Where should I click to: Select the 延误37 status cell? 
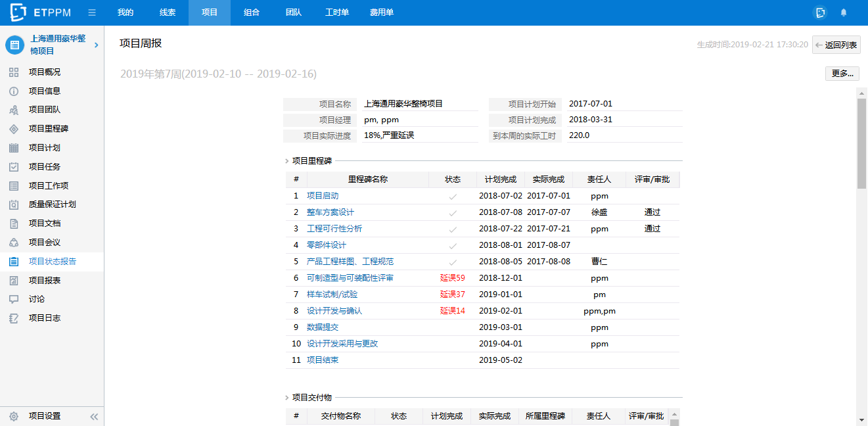tap(453, 295)
